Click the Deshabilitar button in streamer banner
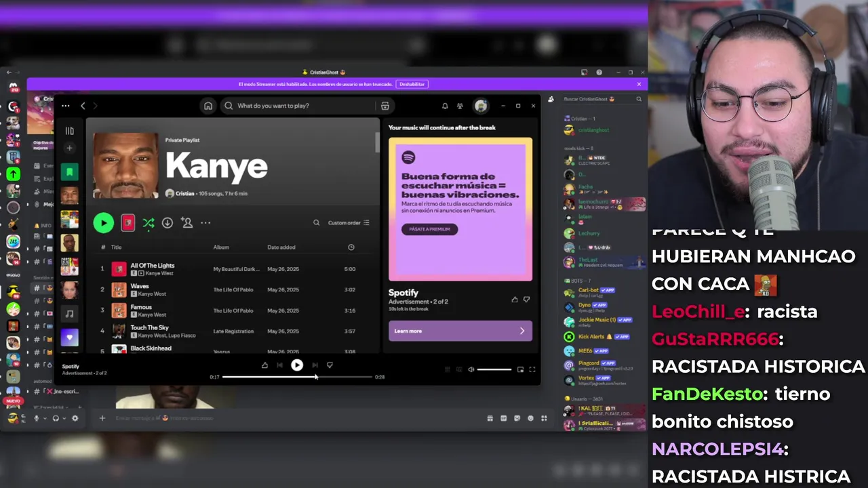The image size is (868, 488). click(x=412, y=84)
